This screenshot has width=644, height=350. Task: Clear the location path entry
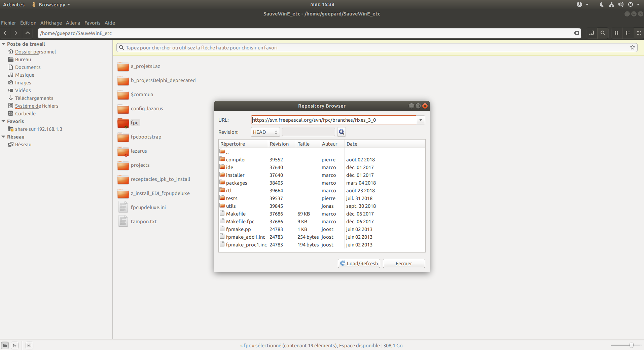(x=576, y=33)
